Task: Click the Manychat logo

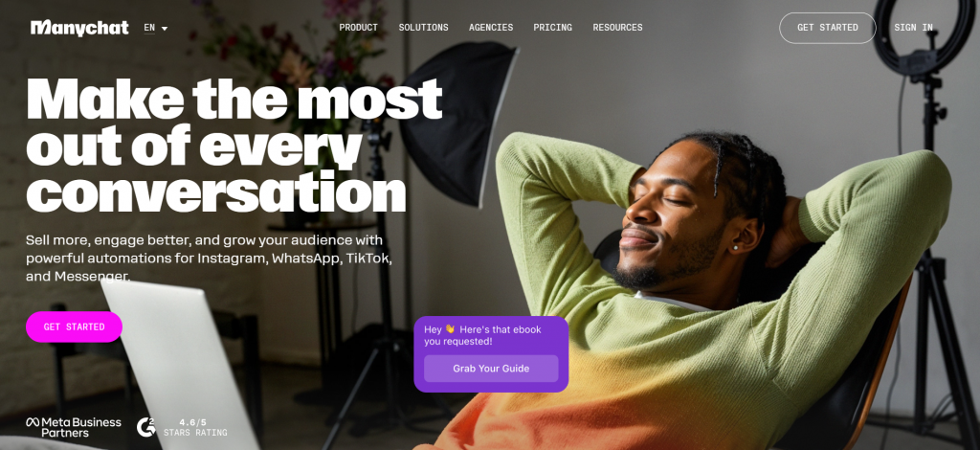Action: 79,28
